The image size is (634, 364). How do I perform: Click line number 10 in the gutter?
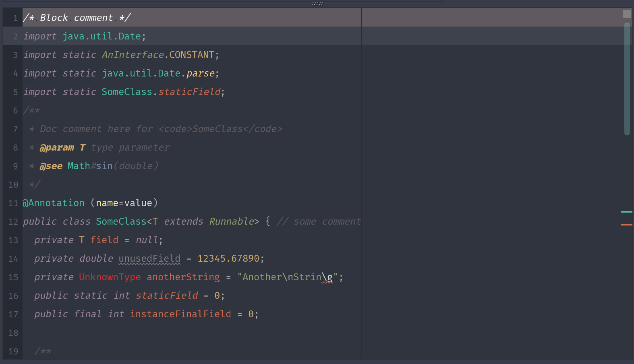click(13, 185)
